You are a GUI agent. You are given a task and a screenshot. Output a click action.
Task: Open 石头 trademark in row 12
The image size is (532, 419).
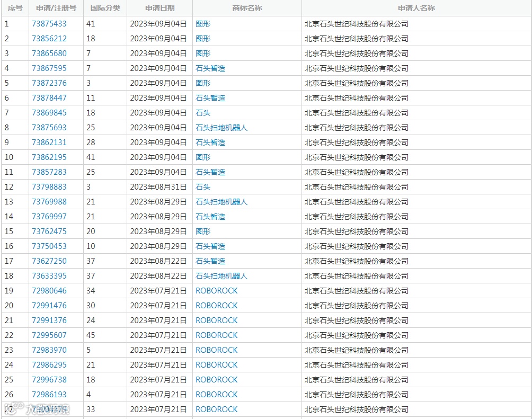203,187
